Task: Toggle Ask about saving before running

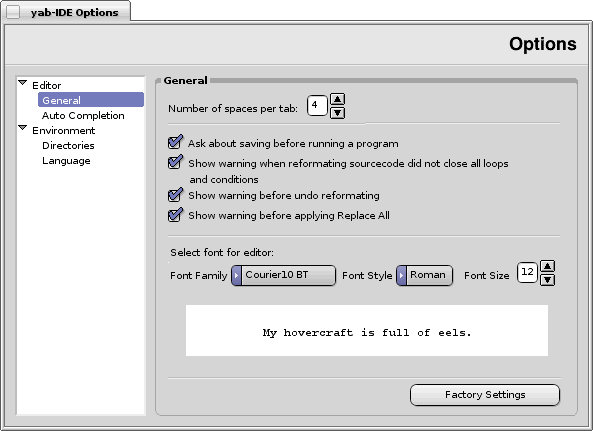Action: (x=175, y=142)
